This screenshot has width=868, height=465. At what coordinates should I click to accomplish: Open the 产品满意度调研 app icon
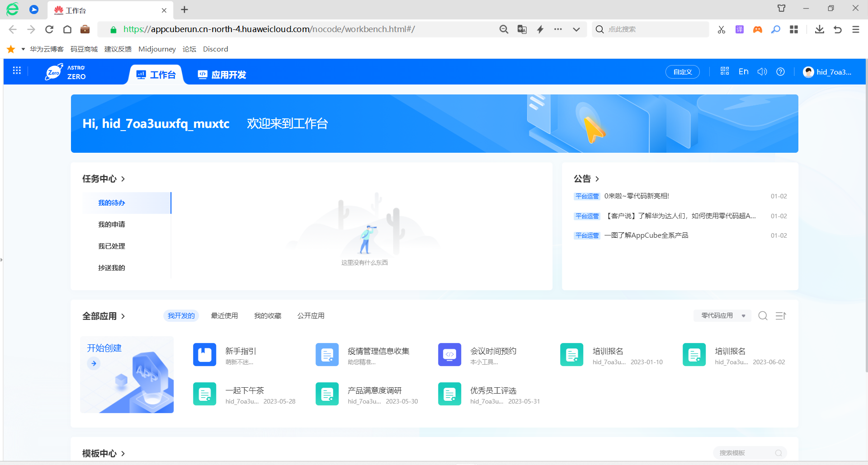pos(327,394)
